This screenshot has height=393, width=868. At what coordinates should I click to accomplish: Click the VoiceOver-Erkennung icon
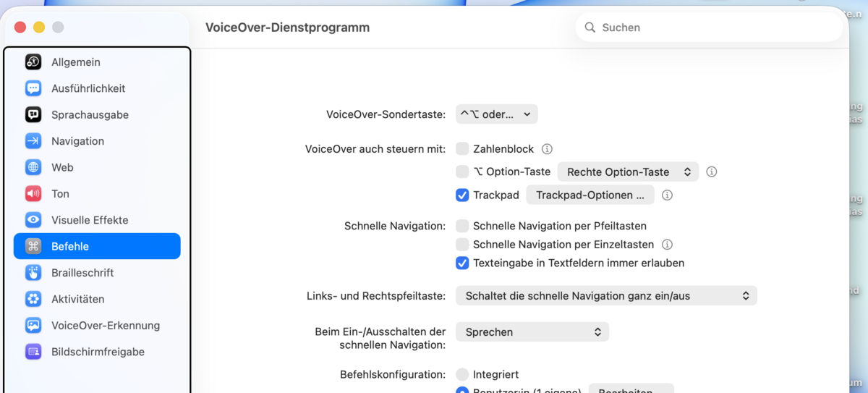[33, 326]
